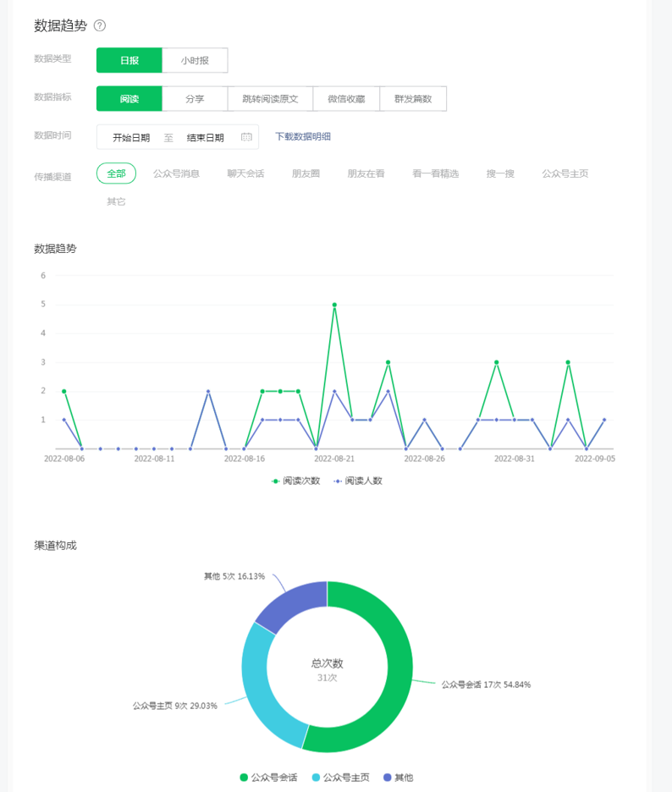The width and height of the screenshot is (672, 792).
Task: Filter by 朋友圈 channel
Action: pyautogui.click(x=306, y=173)
